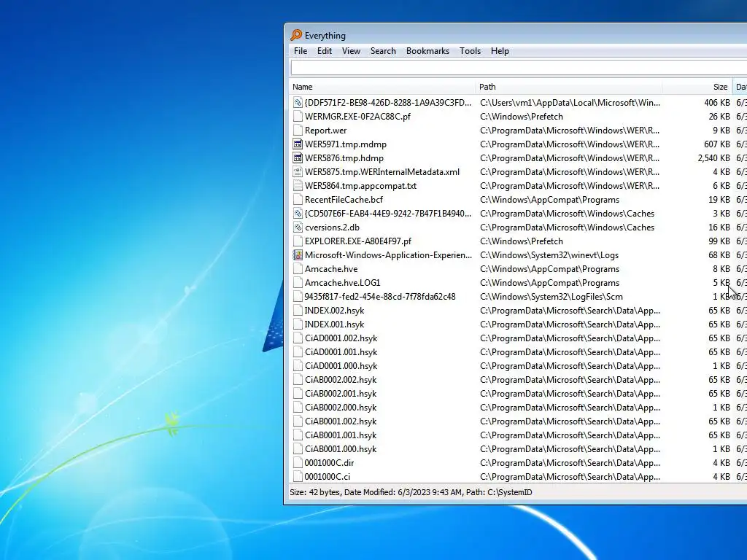747x560 pixels.
Task: Click the status bar file details text
Action: pyautogui.click(x=411, y=492)
